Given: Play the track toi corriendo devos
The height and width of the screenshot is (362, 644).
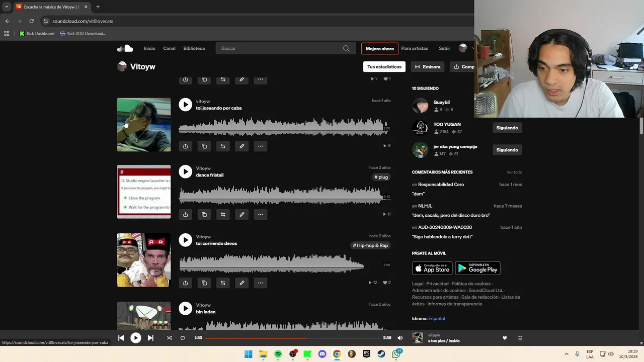Looking at the screenshot, I should (185, 240).
